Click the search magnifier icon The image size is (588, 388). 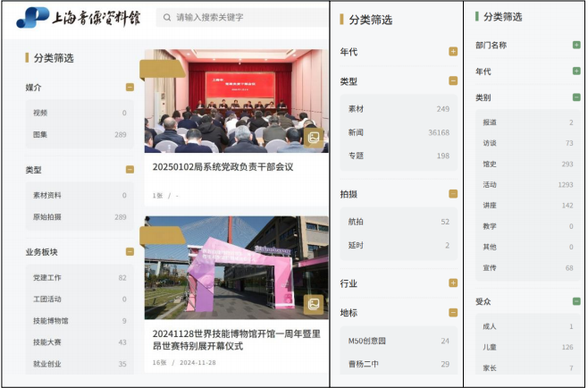point(166,17)
